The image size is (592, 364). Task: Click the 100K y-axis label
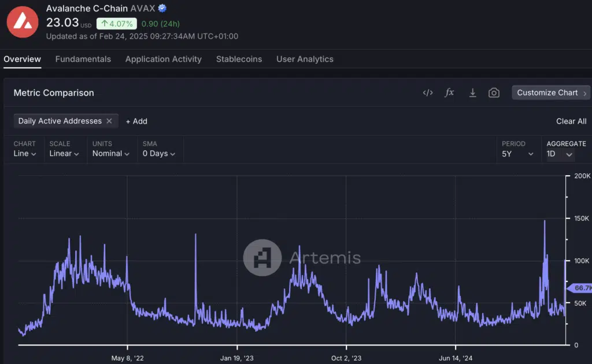point(582,261)
